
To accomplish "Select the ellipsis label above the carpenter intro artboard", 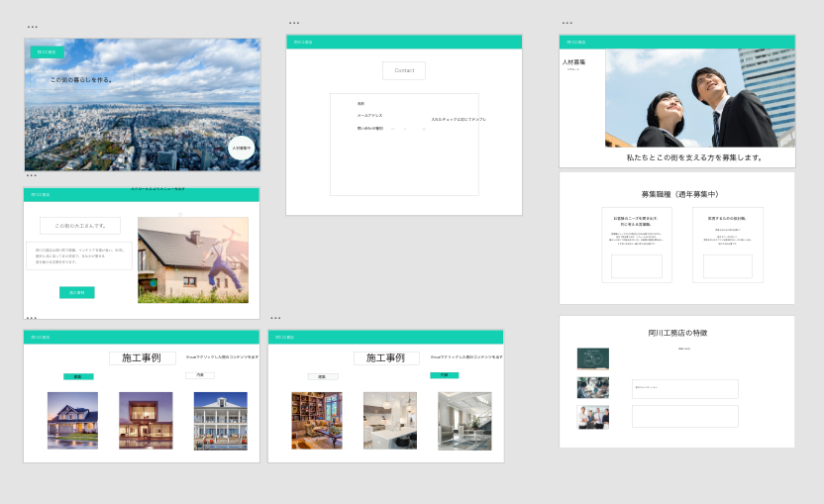I will pos(32,175).
